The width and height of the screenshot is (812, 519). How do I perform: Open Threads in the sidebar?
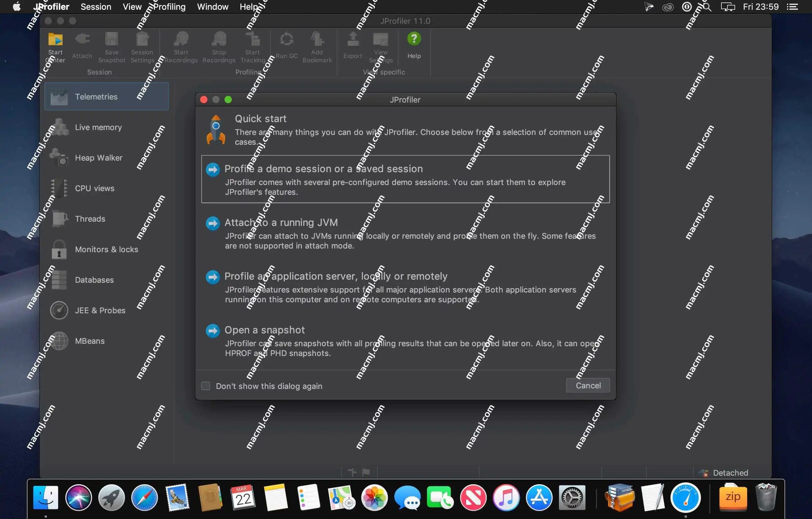pos(106,219)
